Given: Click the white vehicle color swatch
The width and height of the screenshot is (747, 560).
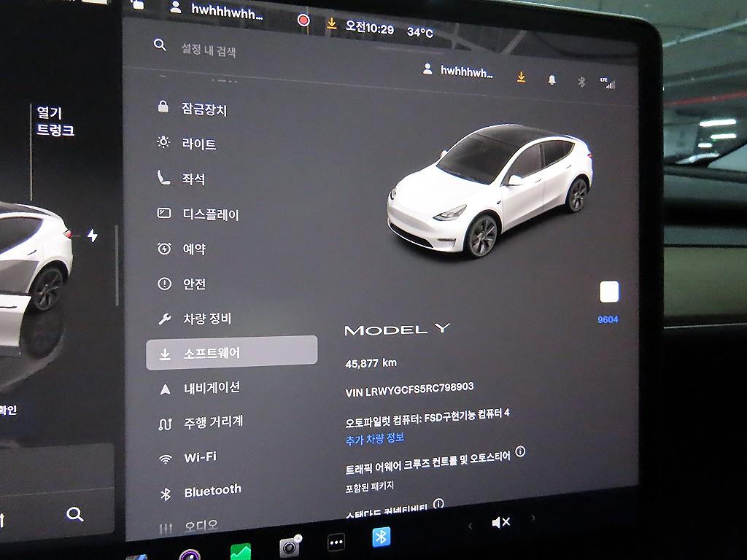Looking at the screenshot, I should click(x=609, y=292).
